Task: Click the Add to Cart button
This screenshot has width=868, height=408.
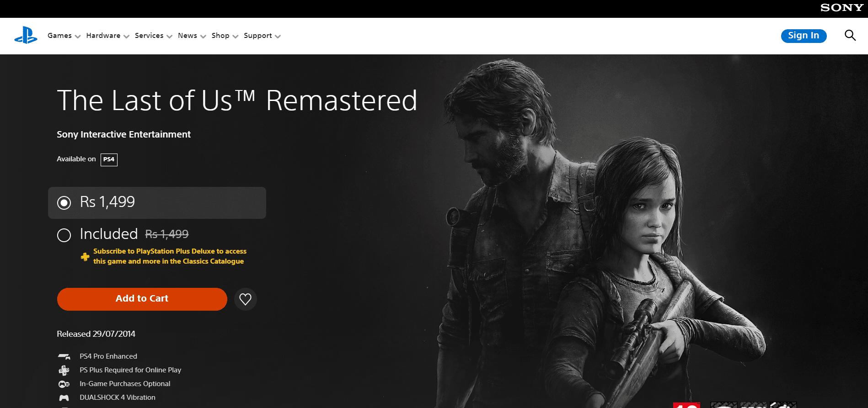Action: tap(142, 299)
